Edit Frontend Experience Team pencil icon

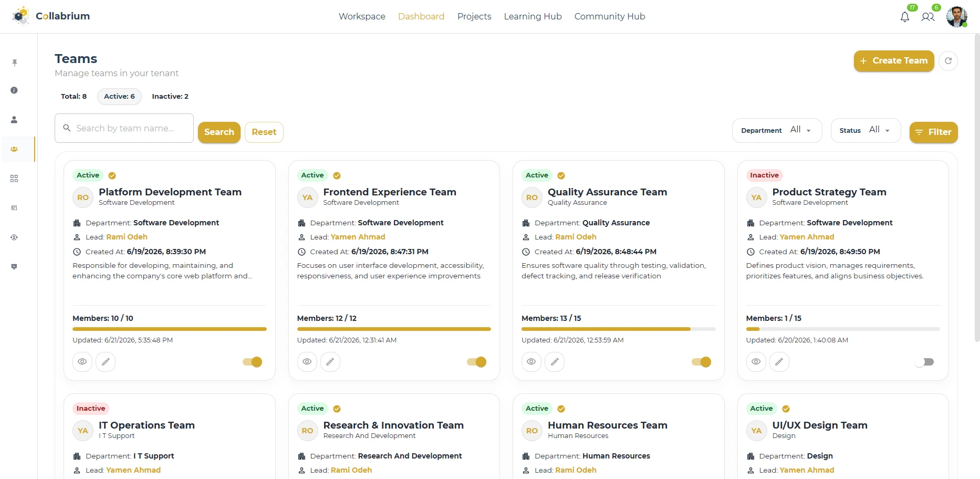coord(330,362)
